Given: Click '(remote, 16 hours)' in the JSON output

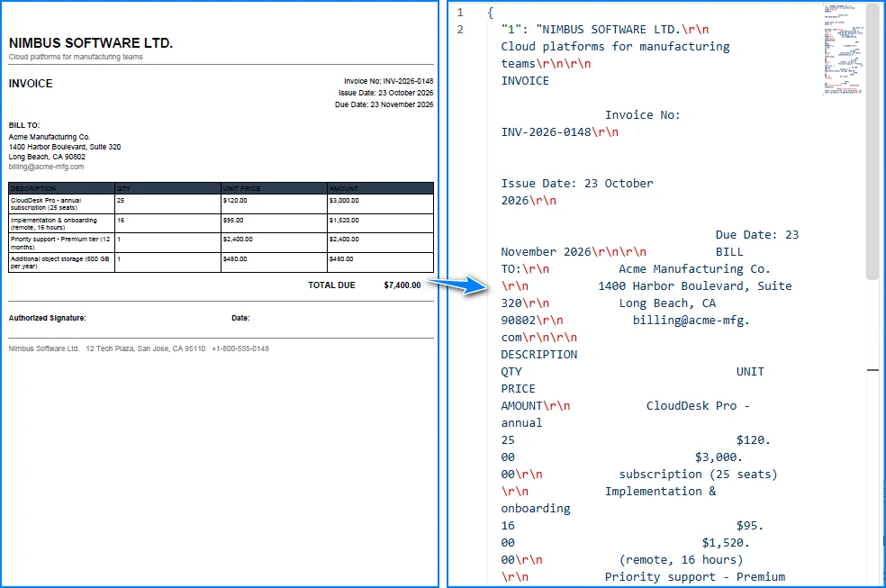Looking at the screenshot, I should 681,560.
